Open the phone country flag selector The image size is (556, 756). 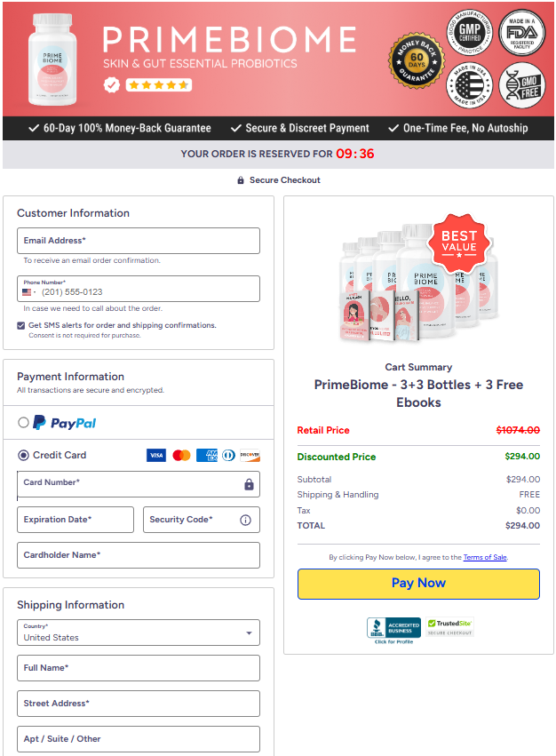(x=29, y=292)
